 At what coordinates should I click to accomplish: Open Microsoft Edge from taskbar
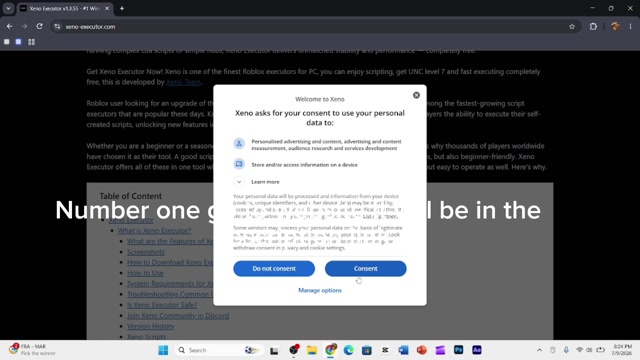(349, 350)
